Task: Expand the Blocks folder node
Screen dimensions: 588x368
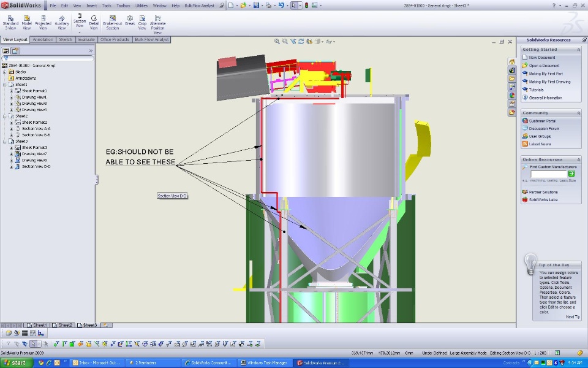Action: (x=5, y=72)
